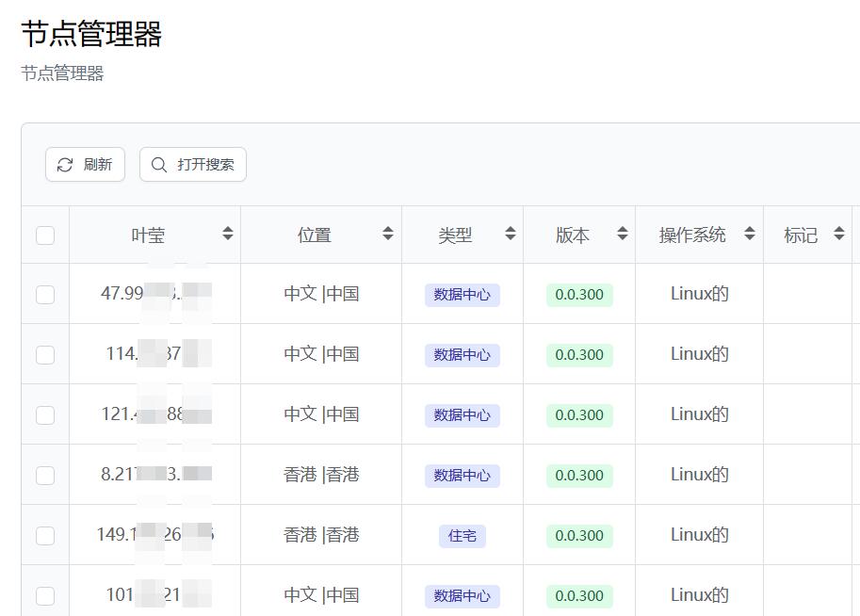The width and height of the screenshot is (860, 616).
Task: Click Linux的 in row 47.99
Action: (699, 294)
